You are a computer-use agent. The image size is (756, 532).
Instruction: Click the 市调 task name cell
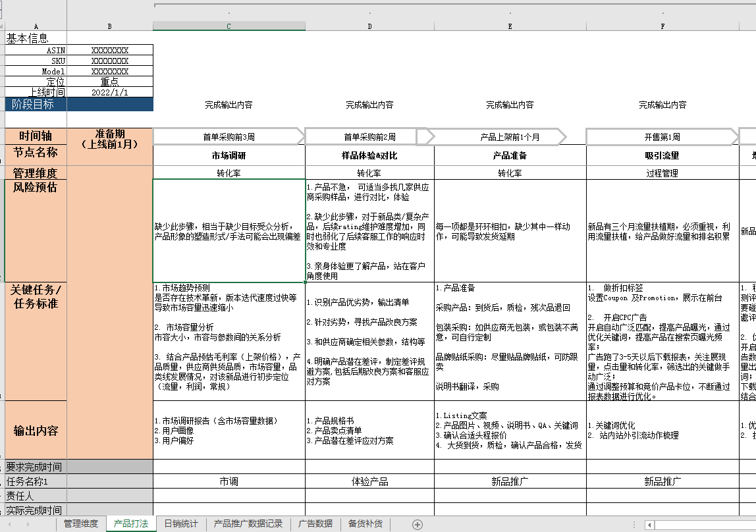[x=229, y=481]
